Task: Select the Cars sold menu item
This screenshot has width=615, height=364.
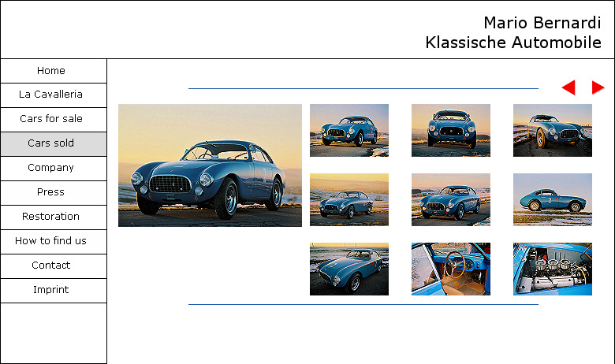Action: point(51,143)
